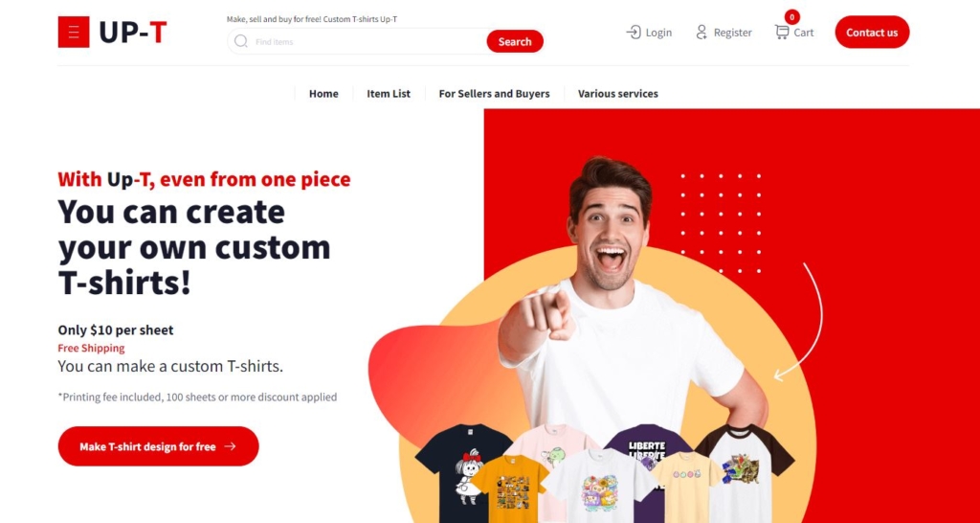980x523 pixels.
Task: Open the shopping cart icon
Action: [x=781, y=32]
